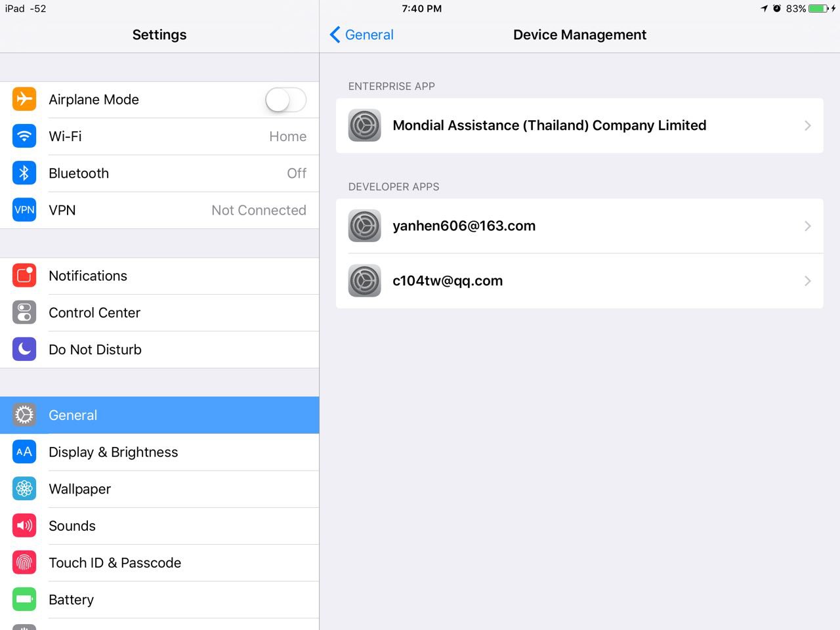Tap the VPN status Not Connected
The width and height of the screenshot is (840, 630).
[259, 210]
